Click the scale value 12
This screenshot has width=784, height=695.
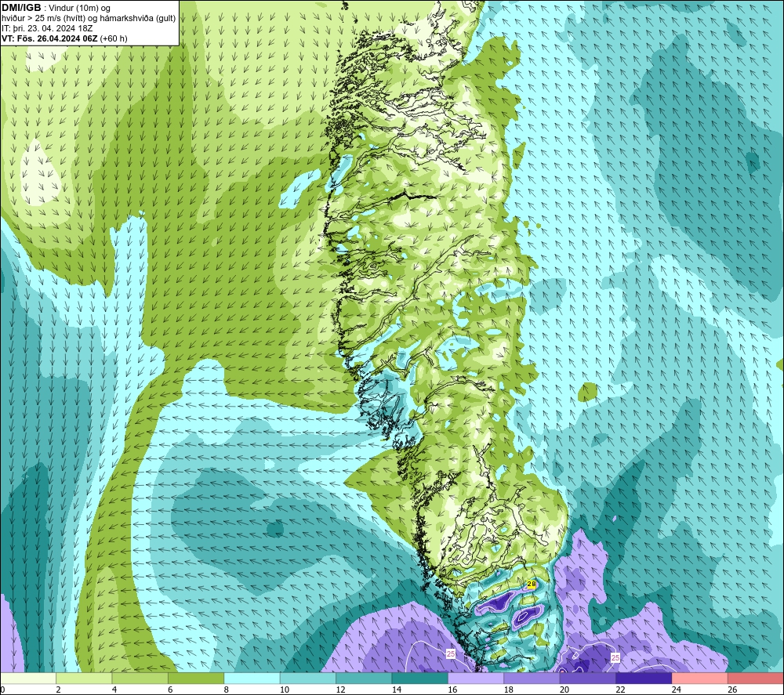(x=340, y=690)
